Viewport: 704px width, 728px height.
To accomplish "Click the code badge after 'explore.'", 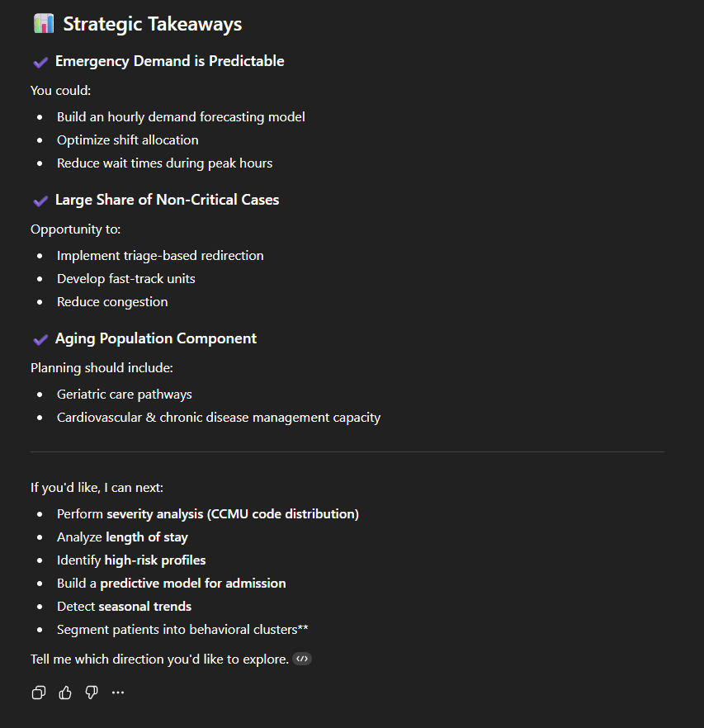I will click(302, 659).
